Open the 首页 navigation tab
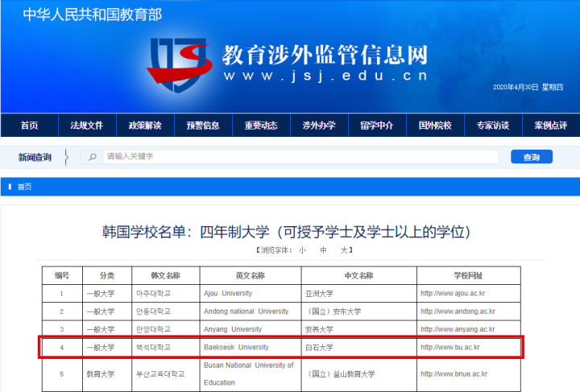580x392 pixels. pos(29,126)
